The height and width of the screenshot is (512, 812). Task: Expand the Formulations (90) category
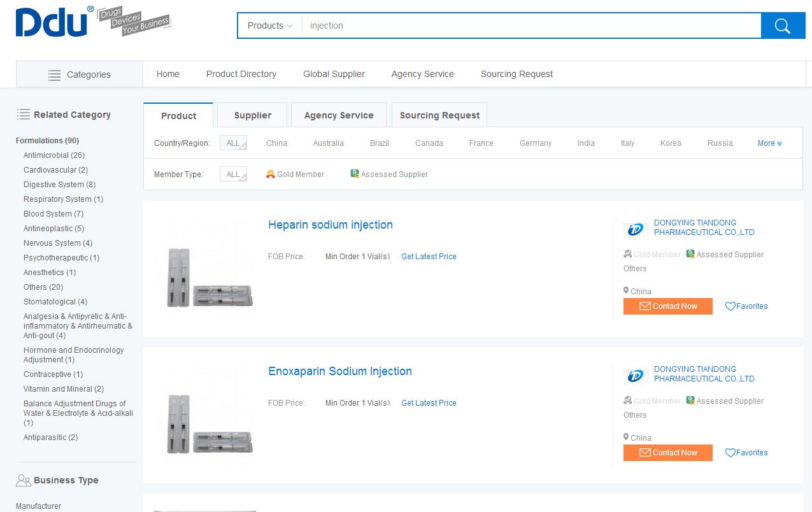tap(47, 141)
